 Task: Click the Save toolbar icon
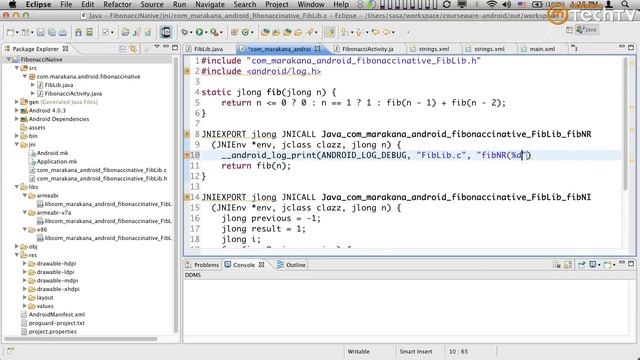[x=41, y=32]
